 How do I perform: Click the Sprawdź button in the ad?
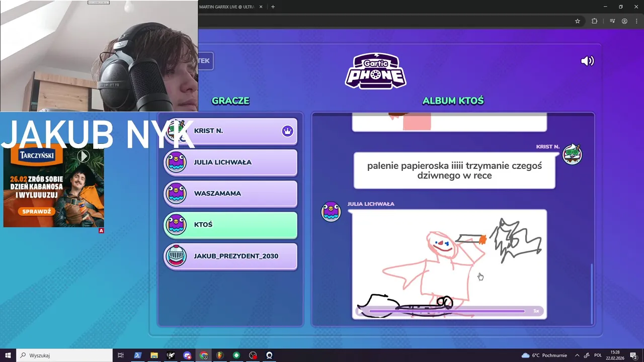(37, 212)
